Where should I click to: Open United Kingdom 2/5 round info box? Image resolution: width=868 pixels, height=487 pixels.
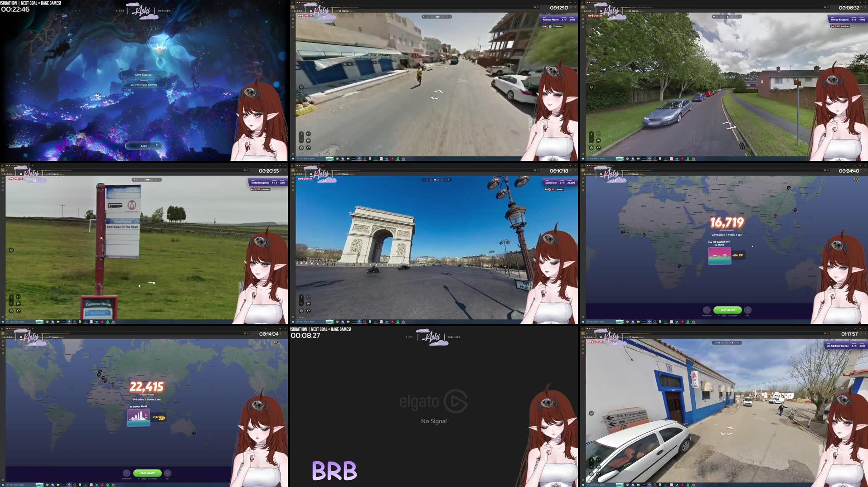pyautogui.click(x=848, y=19)
